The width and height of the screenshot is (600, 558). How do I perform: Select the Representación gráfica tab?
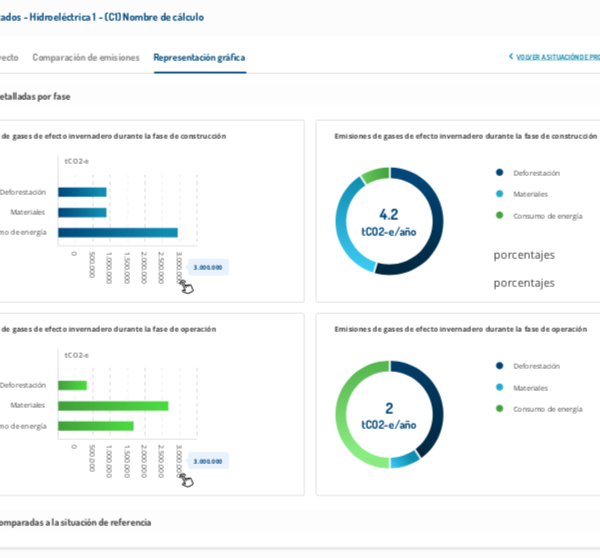click(x=199, y=58)
